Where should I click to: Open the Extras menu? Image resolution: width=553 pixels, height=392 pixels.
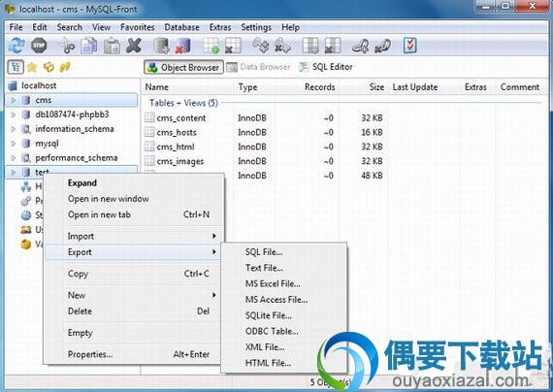(220, 27)
